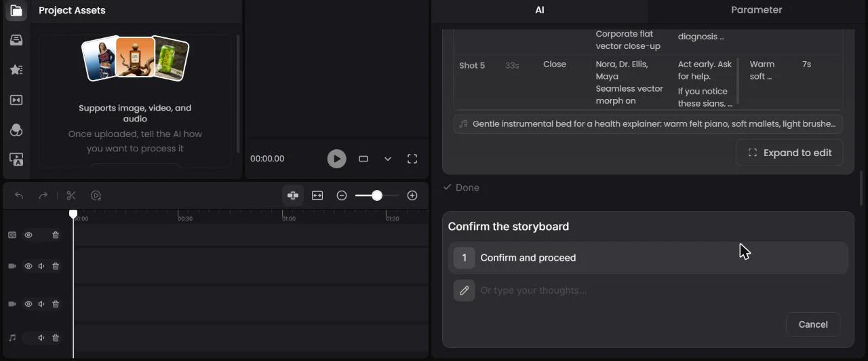The image size is (868, 361).
Task: Click the 'Close' shot type cell
Action: coord(554,64)
